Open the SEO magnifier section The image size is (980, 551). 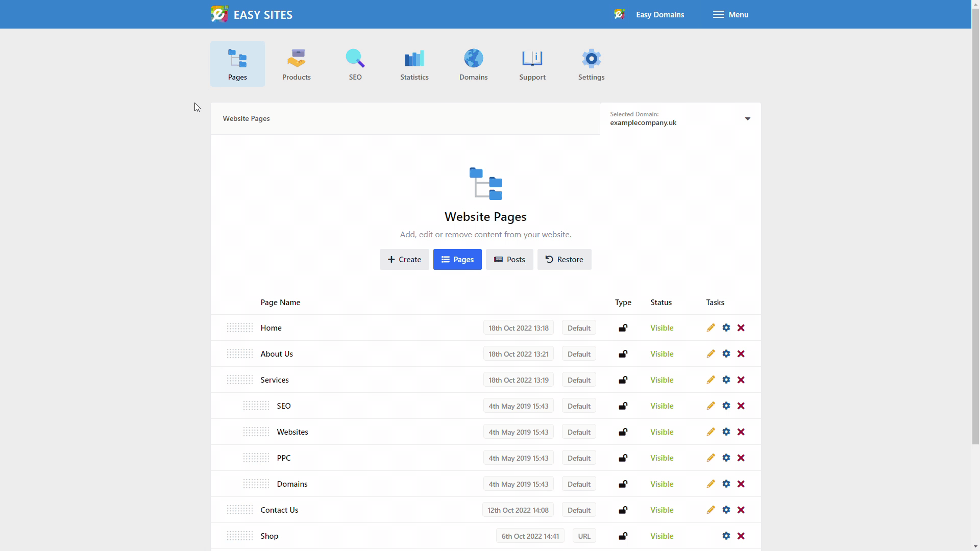[355, 64]
